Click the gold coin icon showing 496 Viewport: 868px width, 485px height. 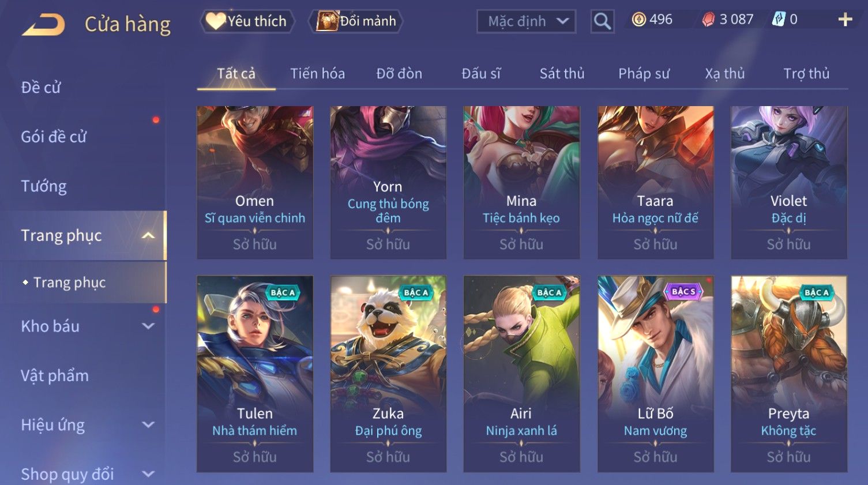638,20
